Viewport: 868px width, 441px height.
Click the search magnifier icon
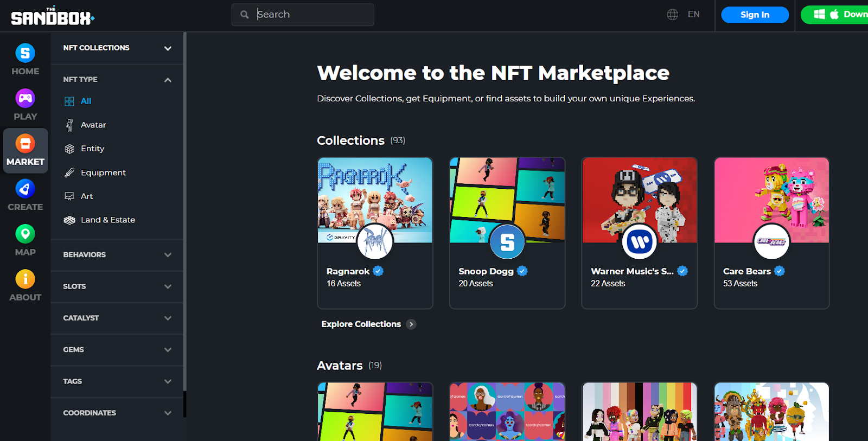[245, 15]
